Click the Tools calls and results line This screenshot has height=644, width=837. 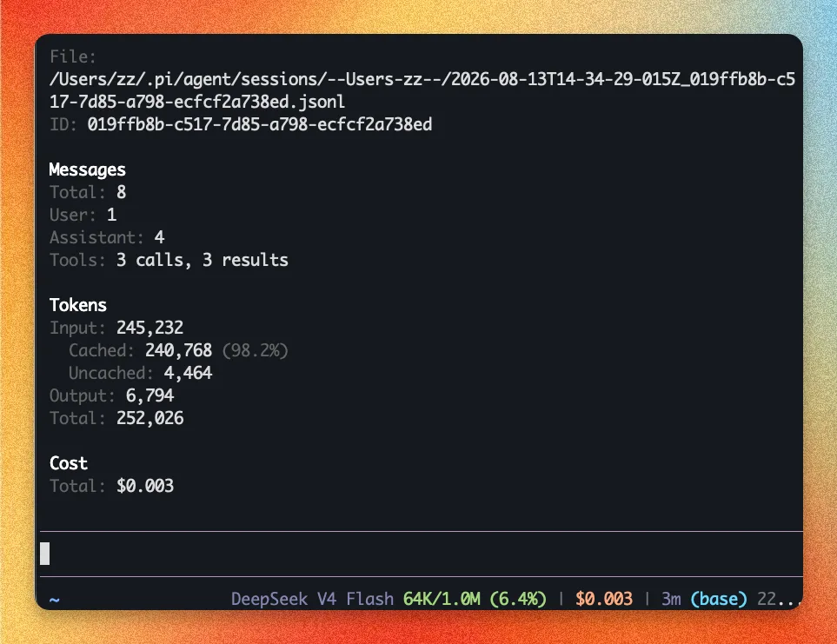pos(169,260)
